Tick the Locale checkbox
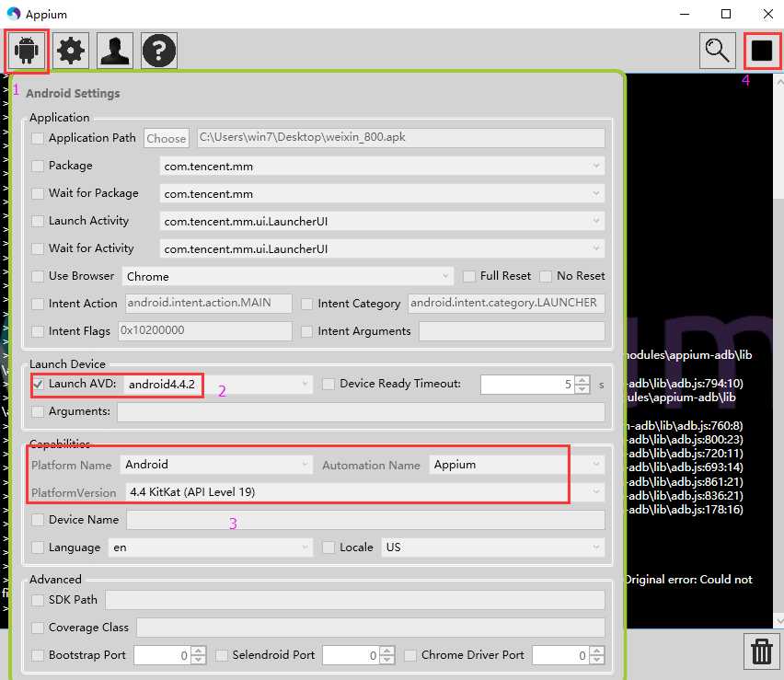Image resolution: width=784 pixels, height=680 pixels. 329,547
